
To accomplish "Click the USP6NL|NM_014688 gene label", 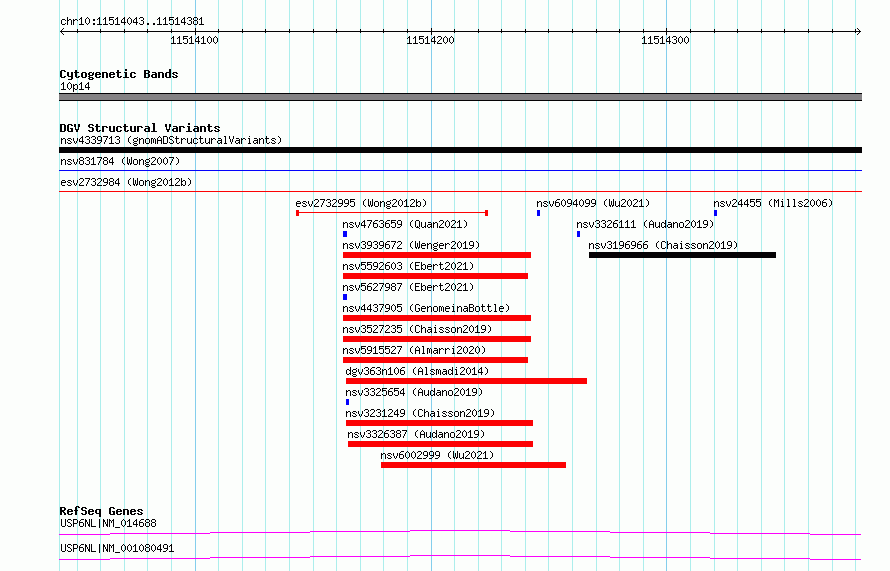I will coord(108,523).
